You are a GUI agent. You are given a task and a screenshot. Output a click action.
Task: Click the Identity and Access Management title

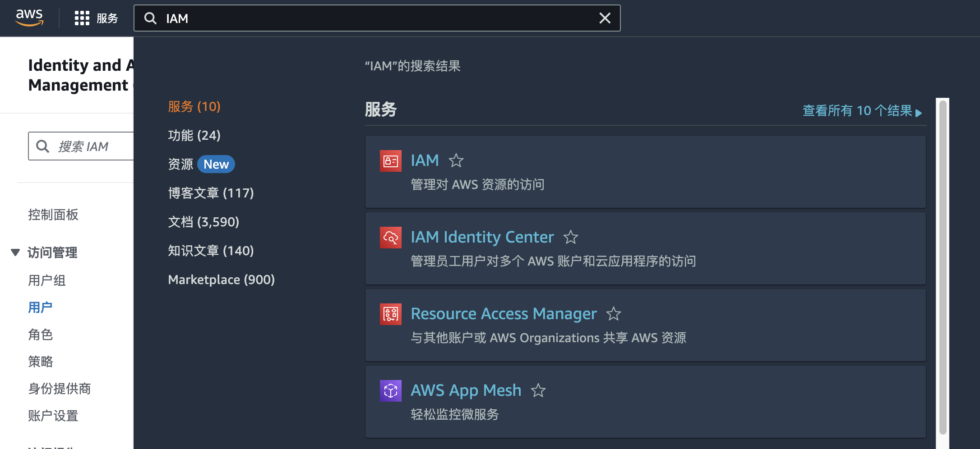[x=81, y=75]
